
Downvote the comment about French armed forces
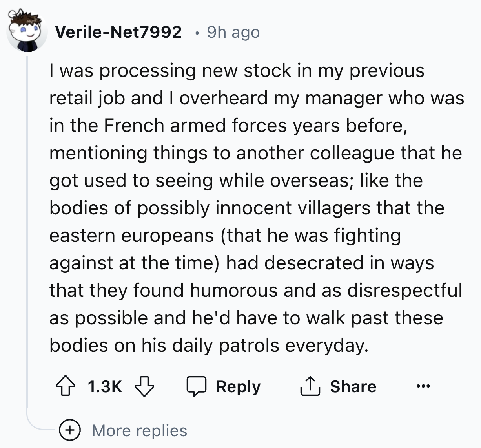tap(144, 386)
